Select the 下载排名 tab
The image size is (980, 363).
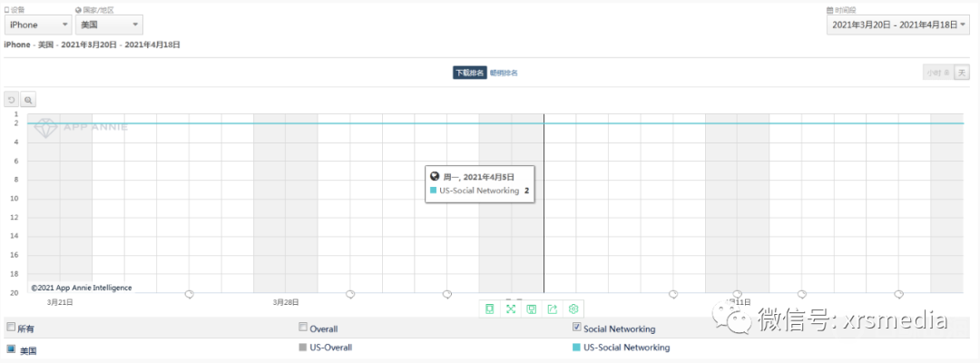click(469, 73)
